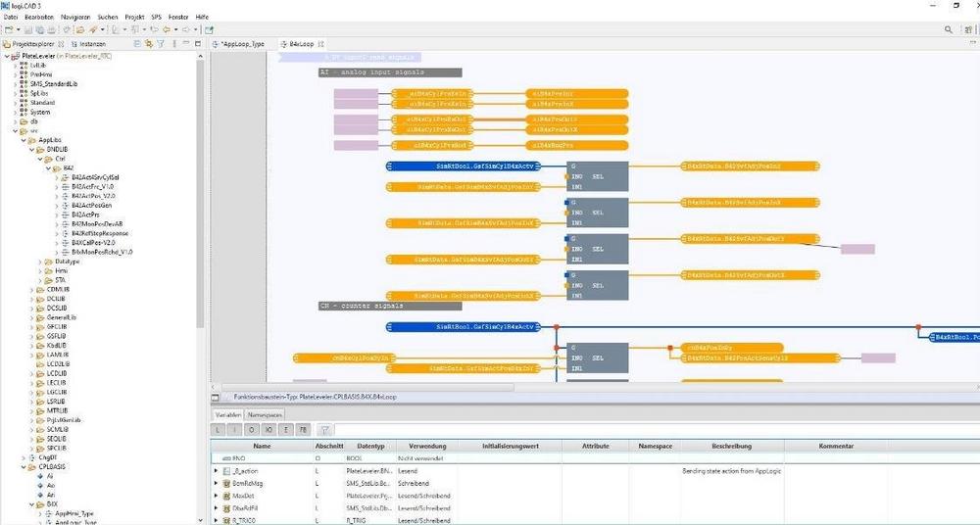This screenshot has height=525, width=980.
Task: Select the Variablen tab
Action: [x=228, y=414]
